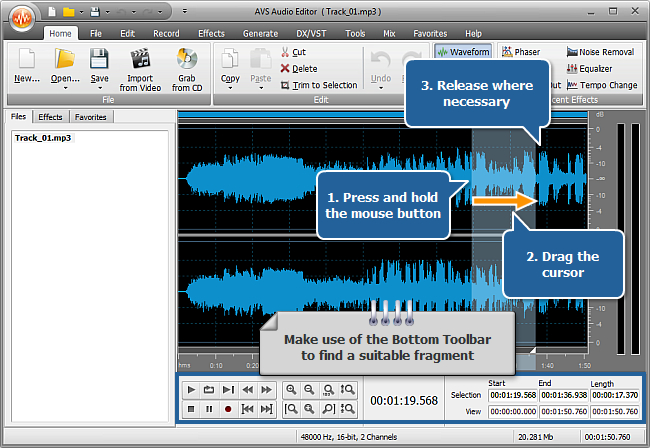Click the New file ribbon button
The height and width of the screenshot is (448, 650).
tap(27, 66)
